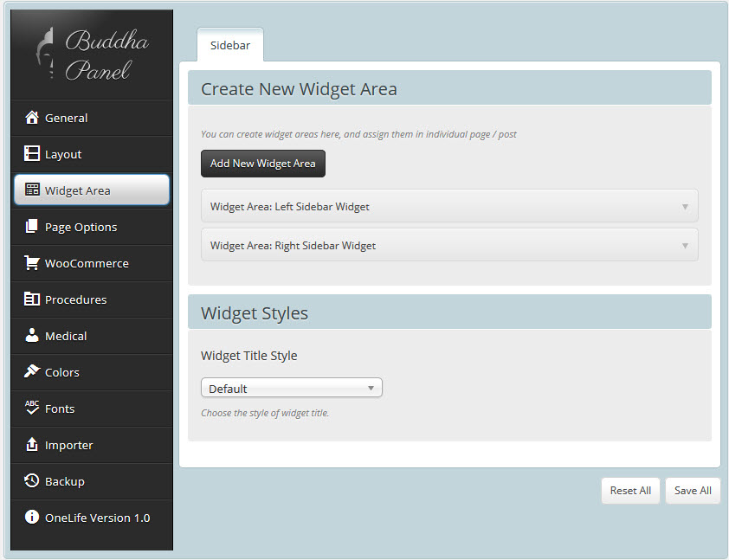Click the General home icon

pyautogui.click(x=32, y=118)
